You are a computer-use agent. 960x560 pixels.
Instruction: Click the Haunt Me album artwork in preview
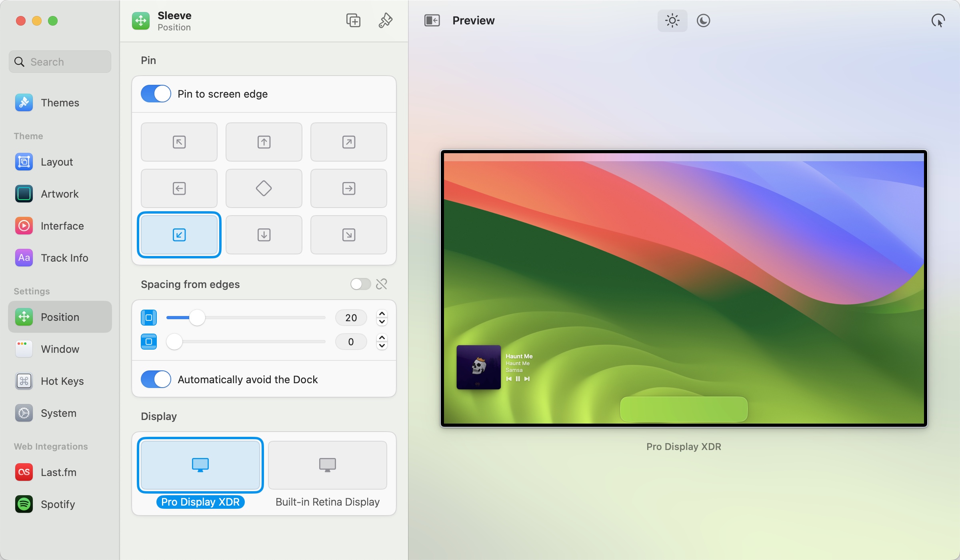(x=479, y=367)
